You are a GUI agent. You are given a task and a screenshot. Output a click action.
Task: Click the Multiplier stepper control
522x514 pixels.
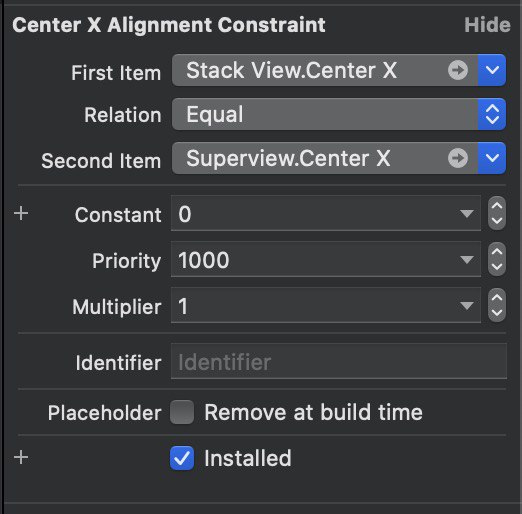(x=497, y=305)
